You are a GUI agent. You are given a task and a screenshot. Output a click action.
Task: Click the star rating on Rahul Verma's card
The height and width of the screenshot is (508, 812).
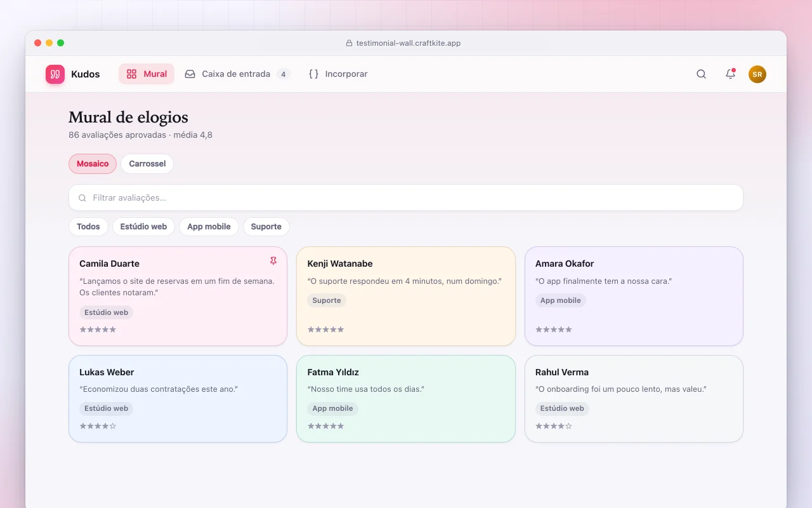click(x=554, y=426)
